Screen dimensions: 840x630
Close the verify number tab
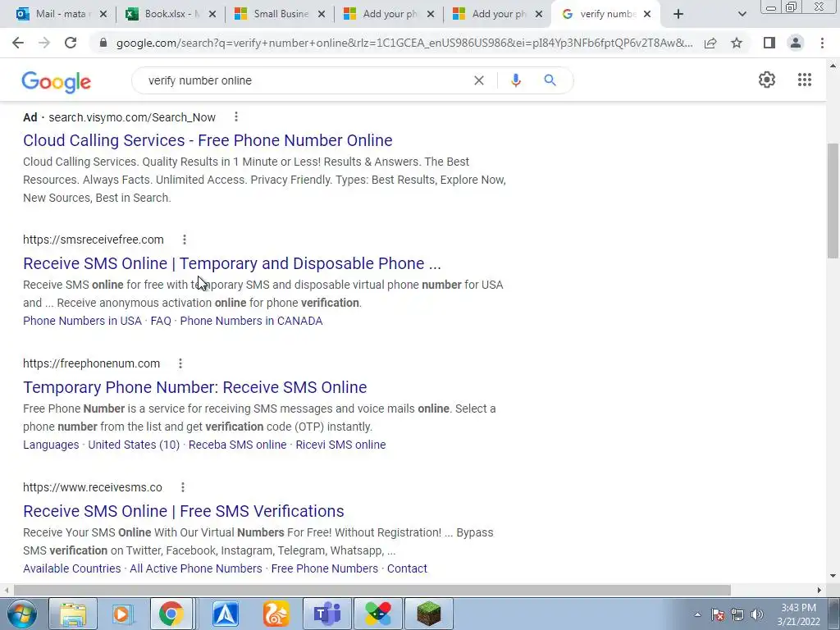pyautogui.click(x=647, y=14)
